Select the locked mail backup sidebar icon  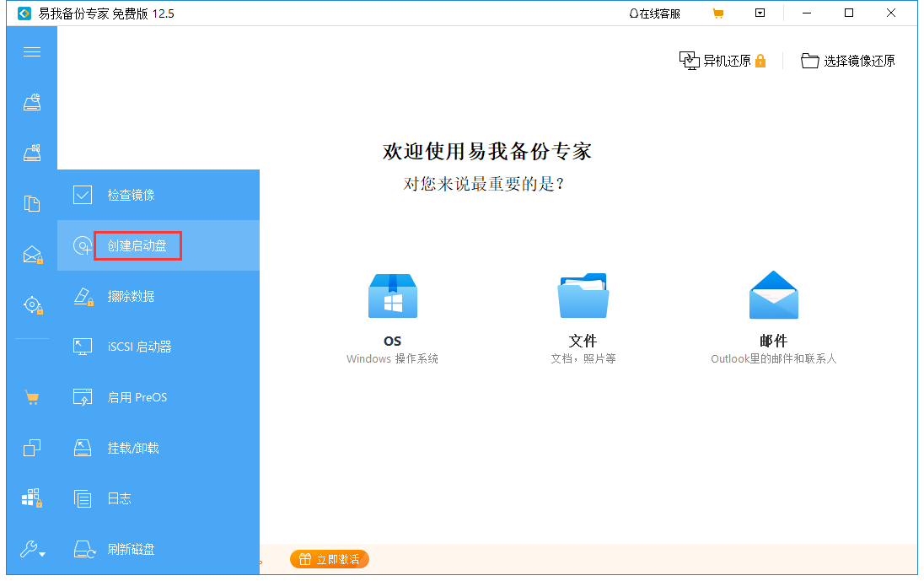tap(32, 254)
